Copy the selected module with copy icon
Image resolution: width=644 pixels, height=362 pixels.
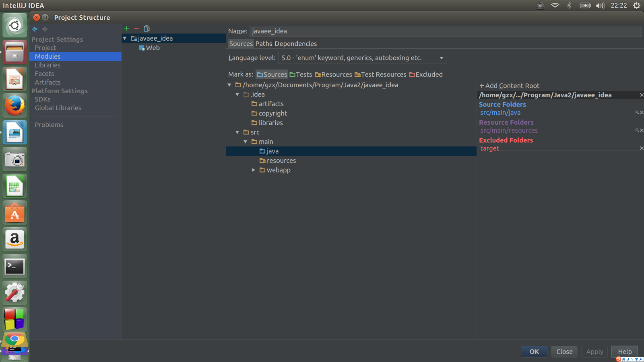pyautogui.click(x=147, y=29)
